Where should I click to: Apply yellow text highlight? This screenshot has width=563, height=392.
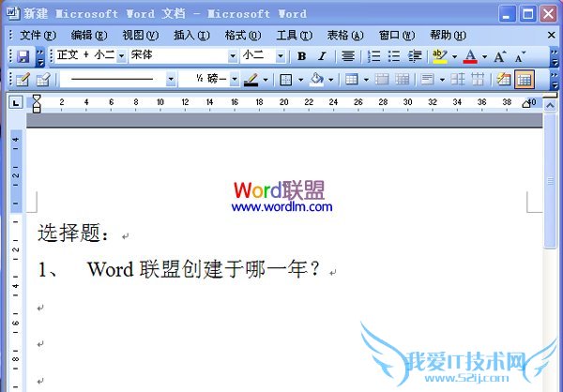point(440,56)
